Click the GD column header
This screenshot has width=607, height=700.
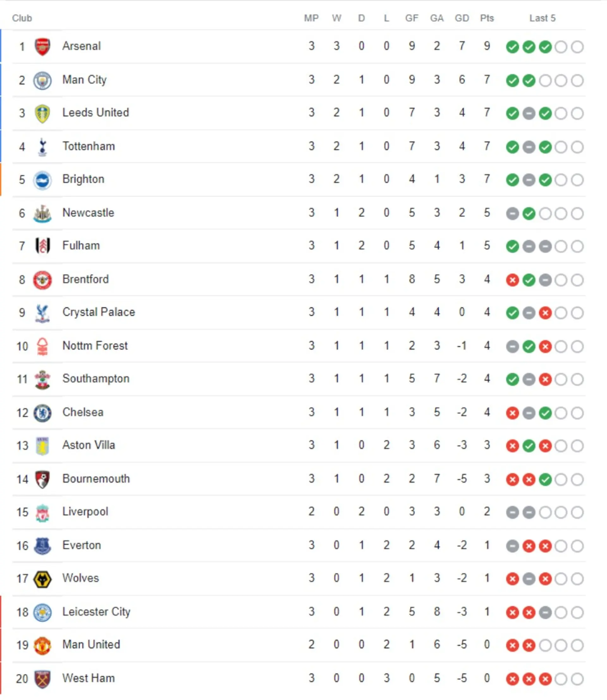point(462,18)
